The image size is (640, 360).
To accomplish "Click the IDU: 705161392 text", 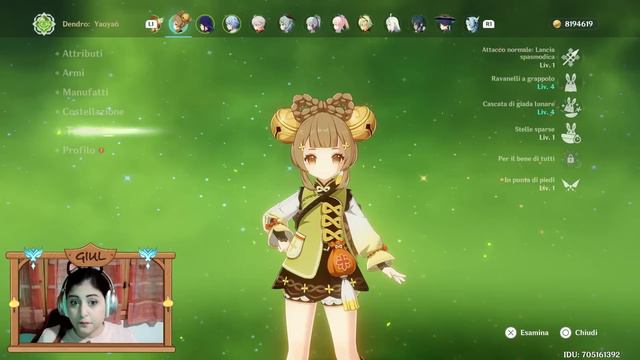I will (591, 355).
